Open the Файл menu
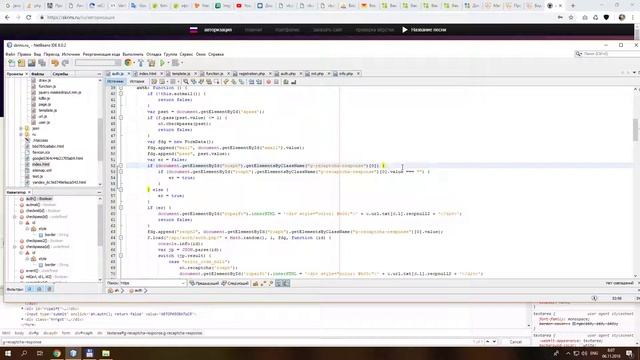This screenshot has height=360, width=640. point(10,54)
